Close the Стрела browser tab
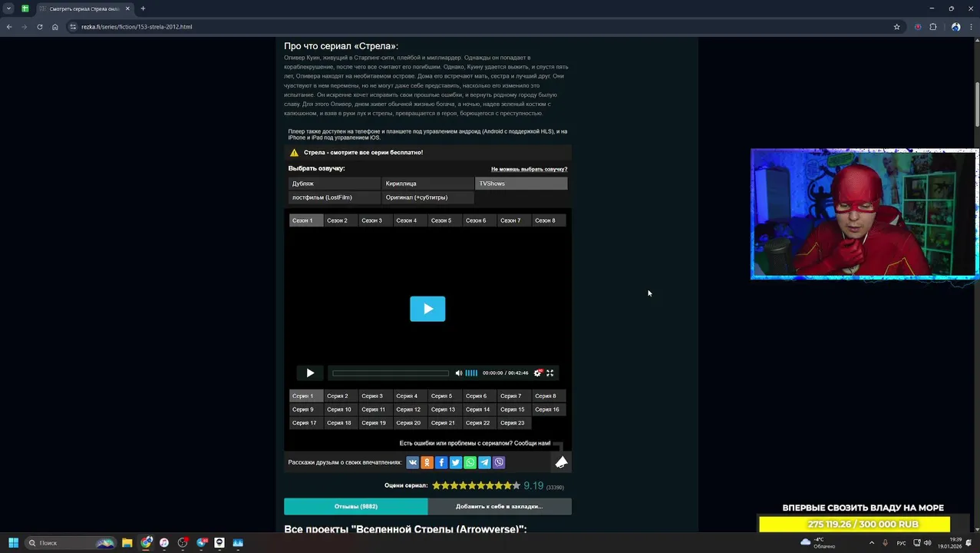The width and height of the screenshot is (980, 553). pos(127,8)
